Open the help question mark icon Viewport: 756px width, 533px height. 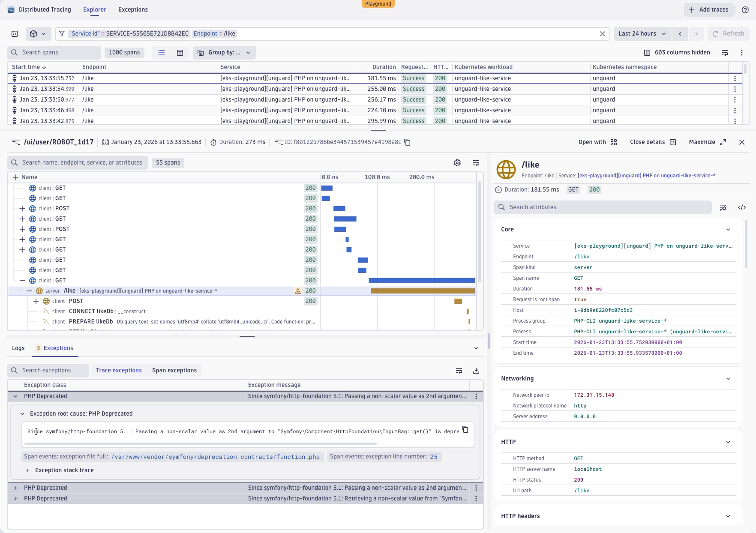pos(745,10)
